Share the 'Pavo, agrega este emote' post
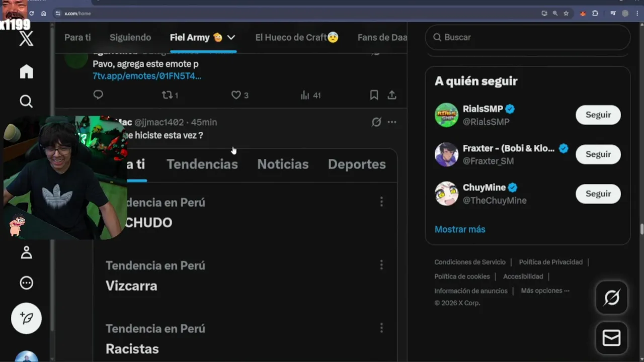644x362 pixels. coord(392,95)
